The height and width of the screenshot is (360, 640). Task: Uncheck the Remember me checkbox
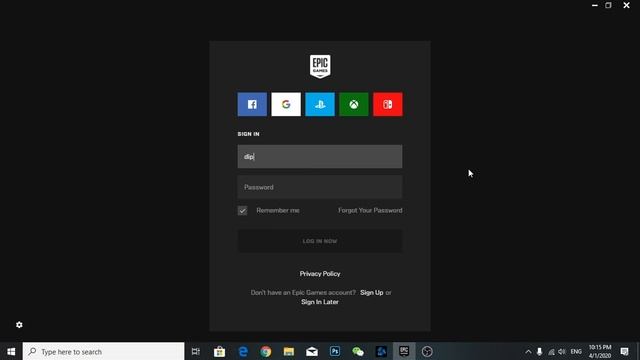pyautogui.click(x=242, y=211)
